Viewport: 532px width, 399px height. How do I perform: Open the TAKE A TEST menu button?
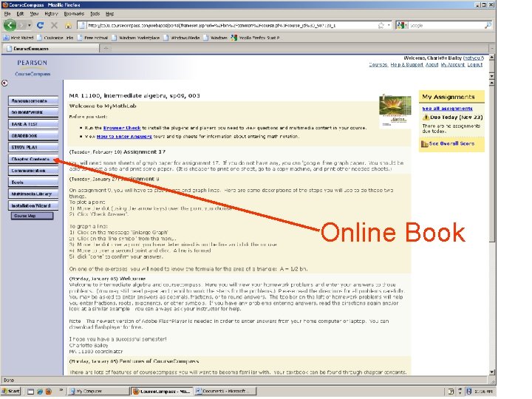tap(33, 124)
